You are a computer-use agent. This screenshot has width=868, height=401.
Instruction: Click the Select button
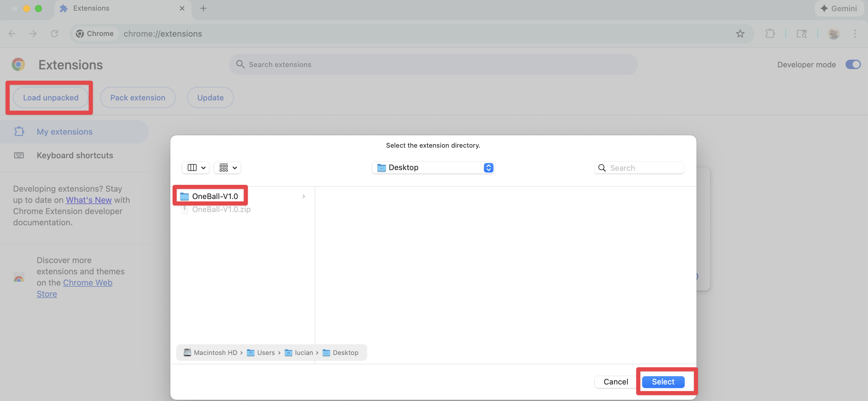point(663,382)
